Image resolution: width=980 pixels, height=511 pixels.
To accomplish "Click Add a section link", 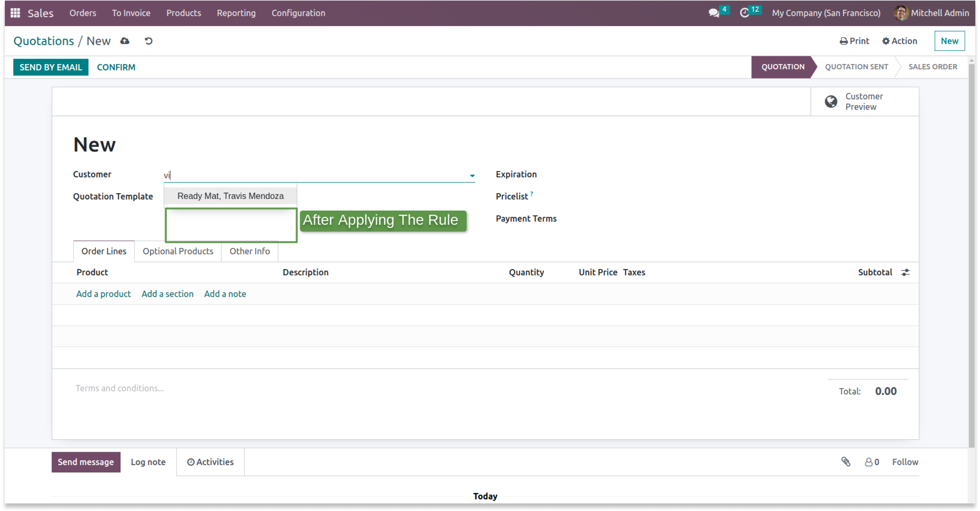I will pyautogui.click(x=167, y=294).
